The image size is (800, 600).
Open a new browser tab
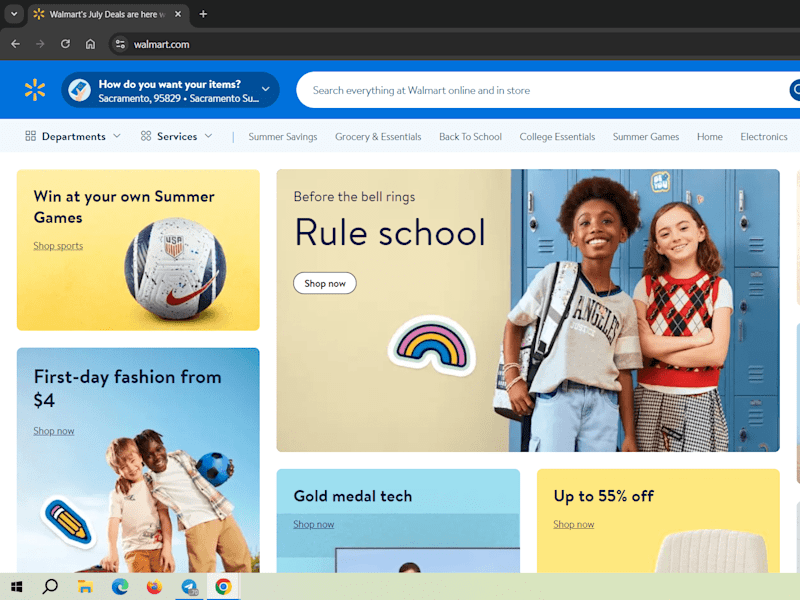[x=203, y=14]
